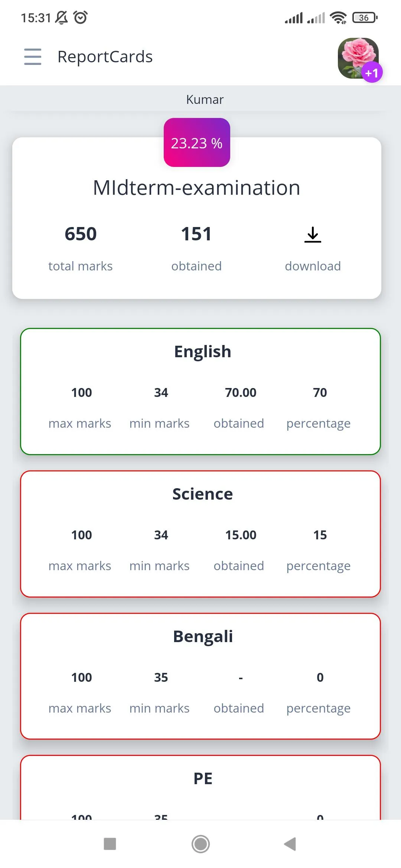401x868 pixels.
Task: Open the hamburger navigation menu
Action: tap(33, 57)
